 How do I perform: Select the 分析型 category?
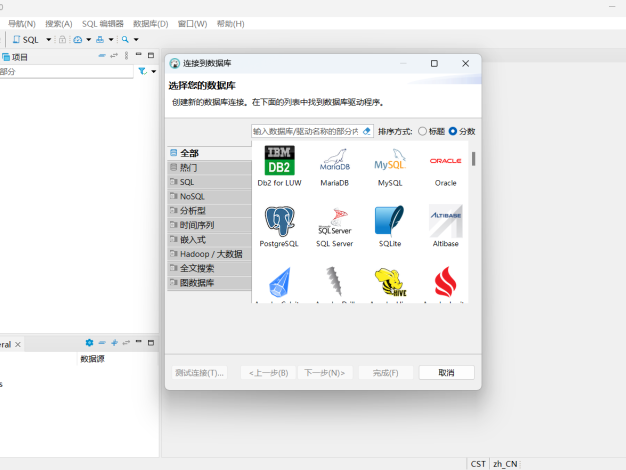coord(209,210)
